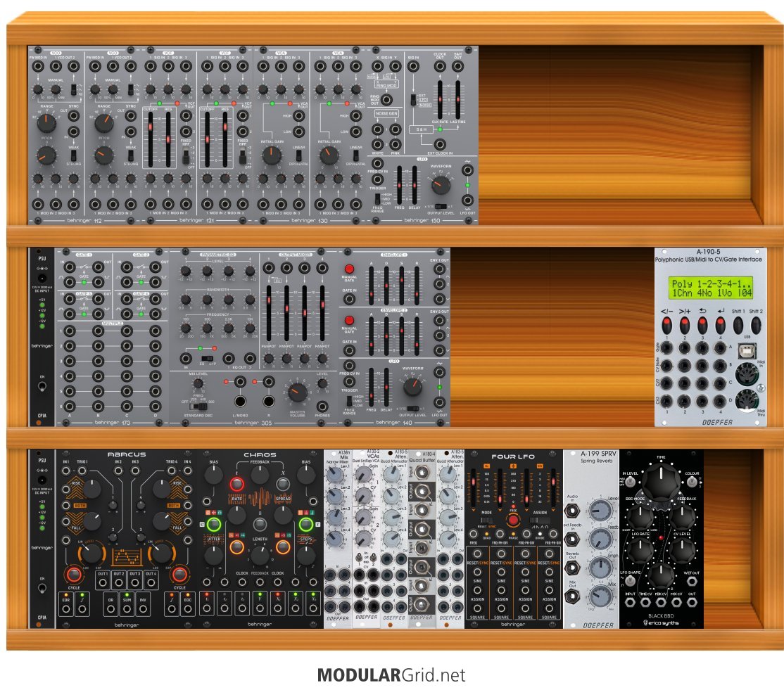Click the Ring Mod Out jack on module 150

point(386,99)
